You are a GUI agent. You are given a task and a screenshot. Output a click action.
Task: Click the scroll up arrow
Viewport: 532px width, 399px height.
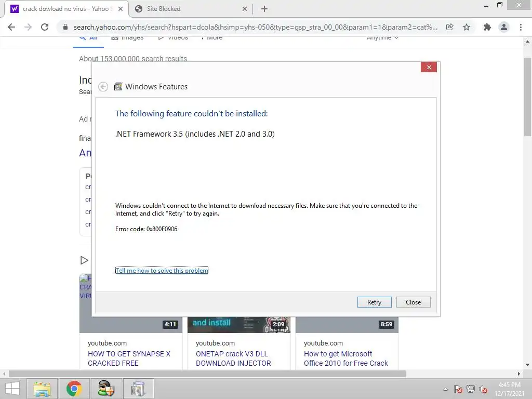527,42
